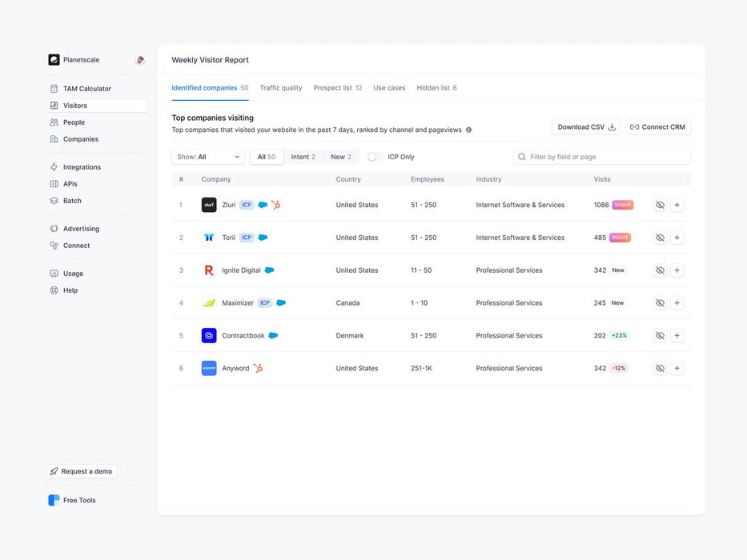747x560 pixels.
Task: Click the Salesforce icon beside Ignite Digital
Action: pos(270,270)
